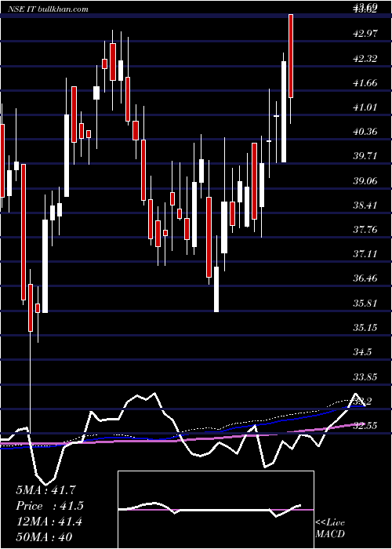Click the 32.55 price axis label
This screenshot has height=549, width=392.
point(366,426)
